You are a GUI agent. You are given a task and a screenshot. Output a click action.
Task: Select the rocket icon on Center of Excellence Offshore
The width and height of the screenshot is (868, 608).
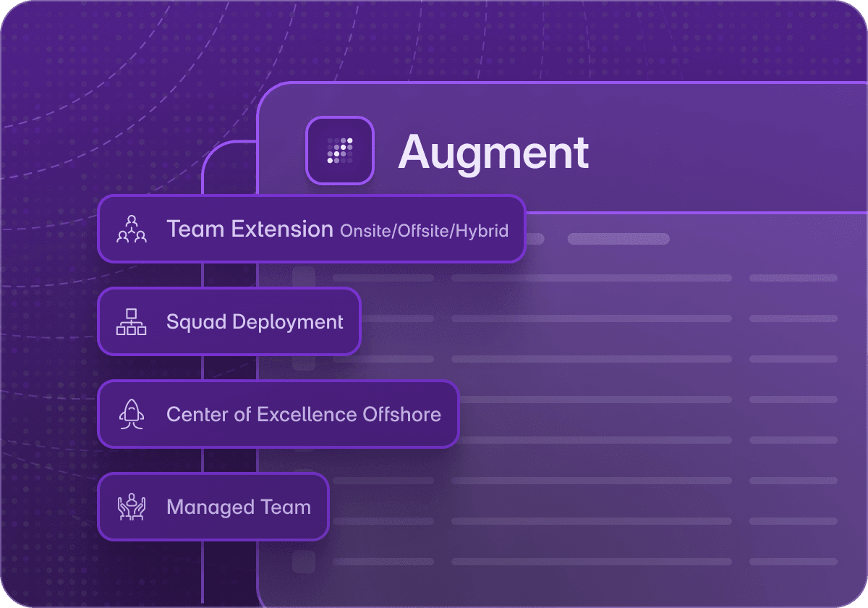pos(131,414)
